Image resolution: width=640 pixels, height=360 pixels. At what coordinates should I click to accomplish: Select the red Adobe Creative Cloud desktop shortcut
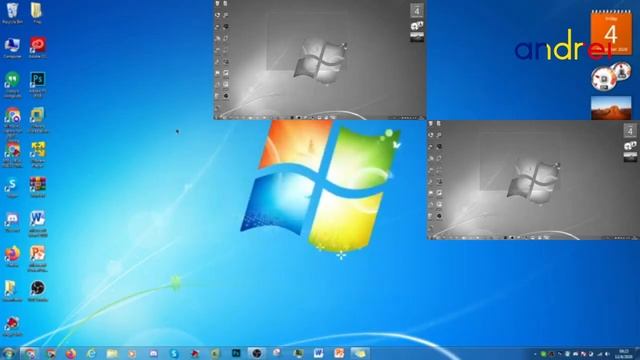coord(38,48)
